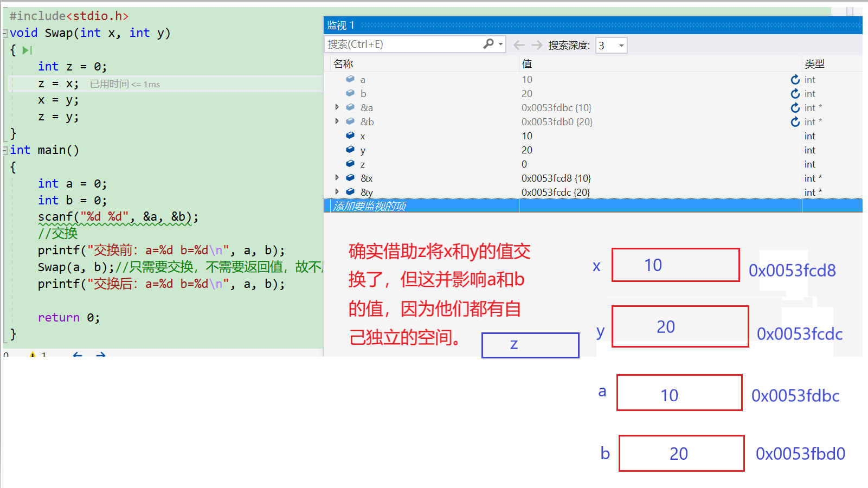Refresh the value of watch variable a
Viewport: 868px width, 488px height.
tap(795, 80)
